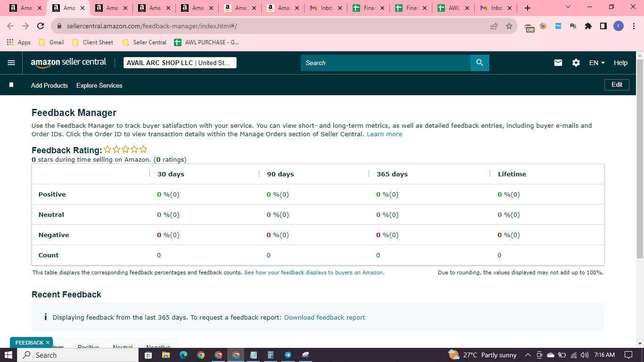The width and height of the screenshot is (644, 362).
Task: Open the AVAIL ARC SHOP LLC account switcher
Action: [x=180, y=63]
